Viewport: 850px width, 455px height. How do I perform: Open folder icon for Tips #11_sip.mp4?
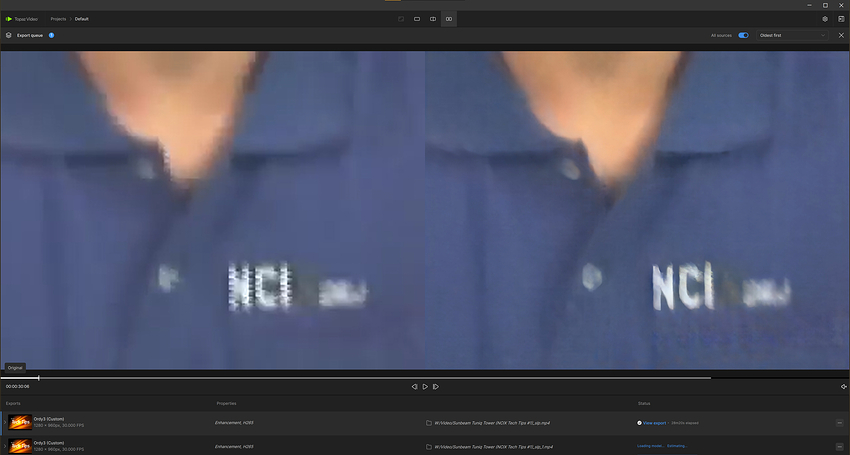(x=429, y=423)
